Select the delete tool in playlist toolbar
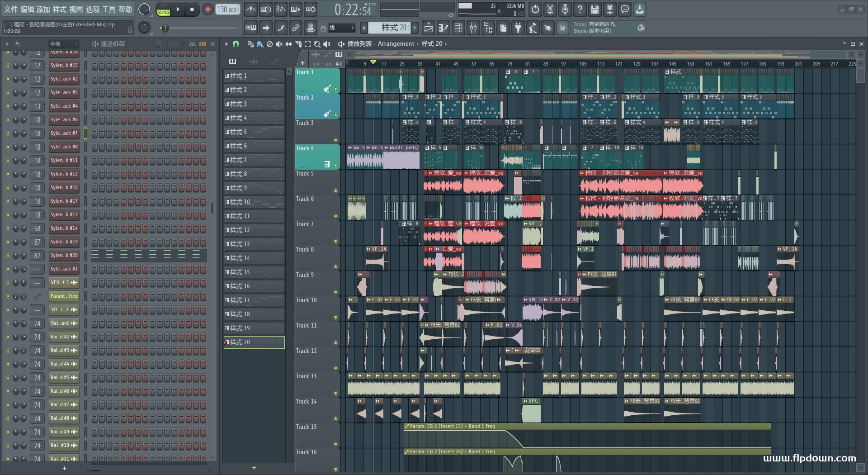The image size is (868, 475). point(269,44)
